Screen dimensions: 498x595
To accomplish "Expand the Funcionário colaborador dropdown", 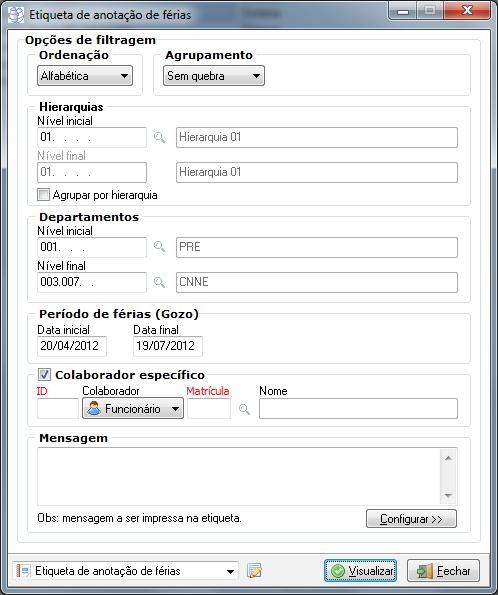I will [133, 408].
